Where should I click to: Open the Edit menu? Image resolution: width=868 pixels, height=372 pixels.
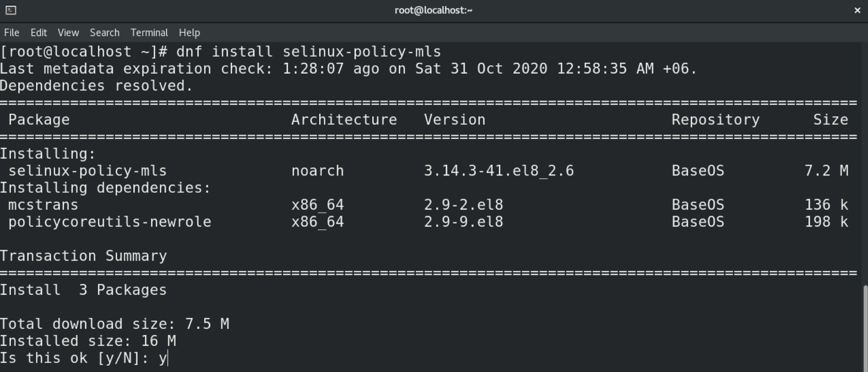38,33
